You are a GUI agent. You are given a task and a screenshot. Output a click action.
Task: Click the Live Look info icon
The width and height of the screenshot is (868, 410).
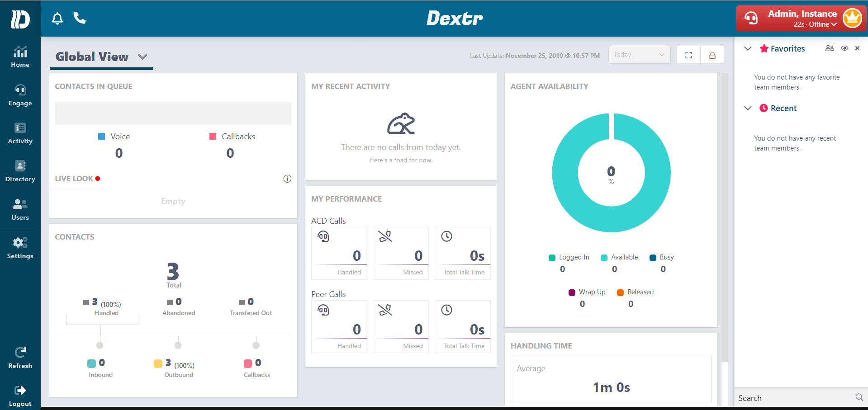(287, 179)
